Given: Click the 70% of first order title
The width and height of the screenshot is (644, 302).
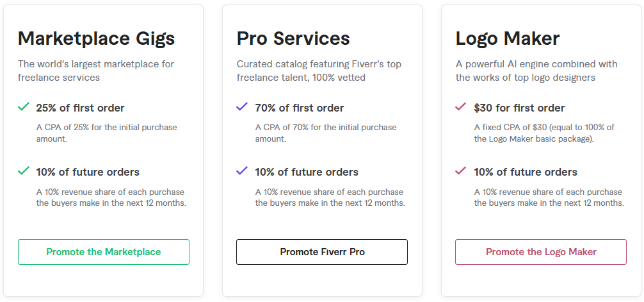Looking at the screenshot, I should tap(300, 108).
